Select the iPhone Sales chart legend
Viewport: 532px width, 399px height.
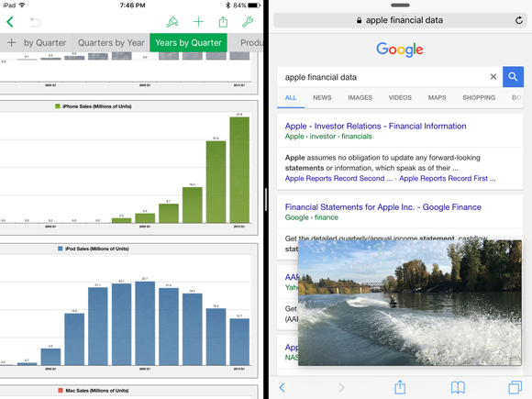coord(94,106)
